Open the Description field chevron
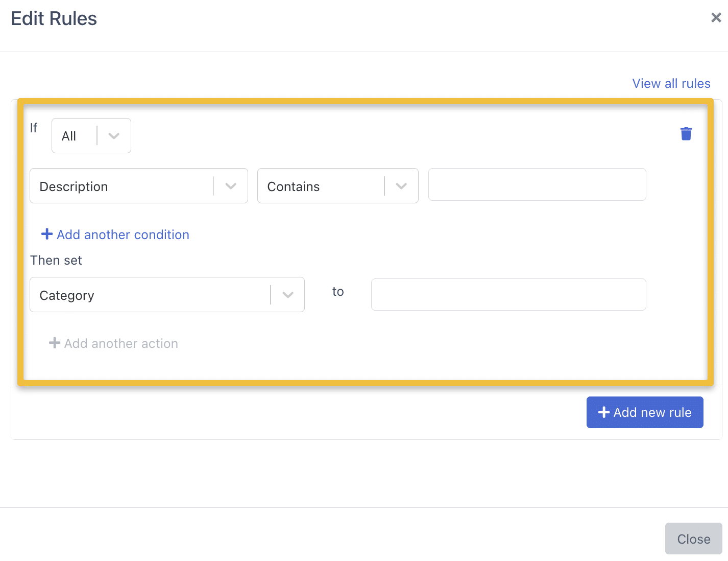The height and width of the screenshot is (561, 728). click(x=231, y=186)
